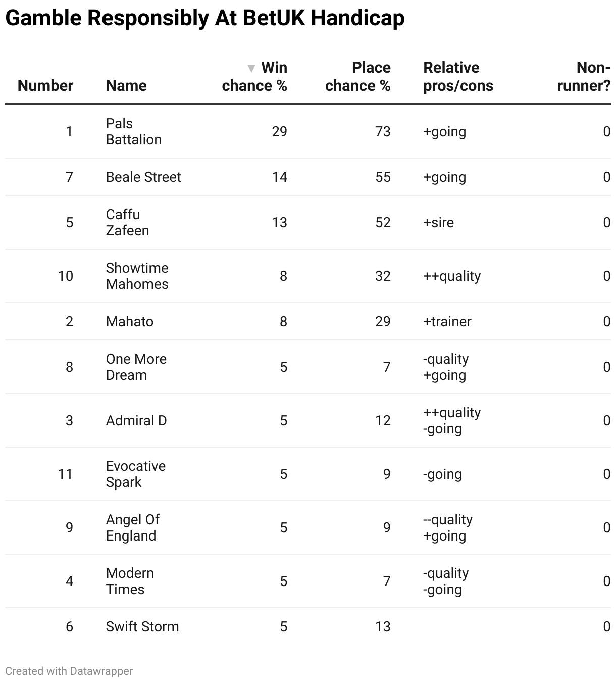Image resolution: width=616 pixels, height=683 pixels.
Task: Sort by Relative pros/cons header
Action: point(458,77)
